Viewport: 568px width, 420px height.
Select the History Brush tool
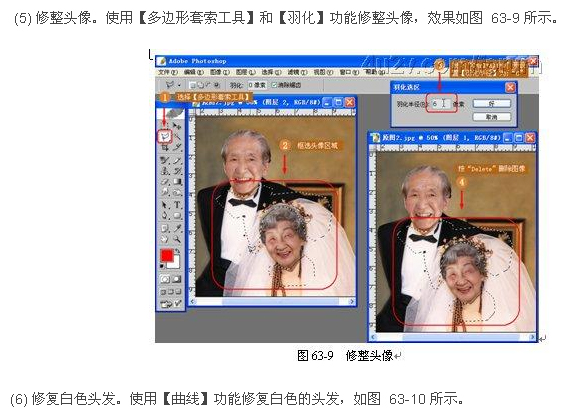tap(177, 171)
